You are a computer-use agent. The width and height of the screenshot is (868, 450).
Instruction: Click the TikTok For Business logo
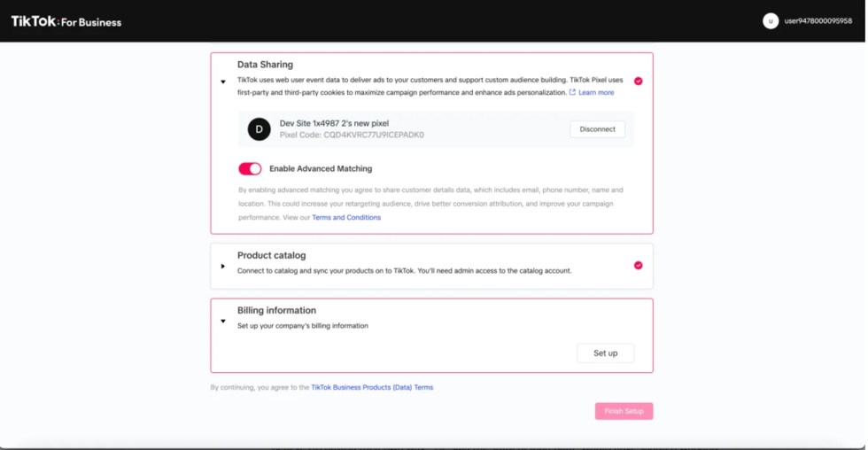click(66, 21)
